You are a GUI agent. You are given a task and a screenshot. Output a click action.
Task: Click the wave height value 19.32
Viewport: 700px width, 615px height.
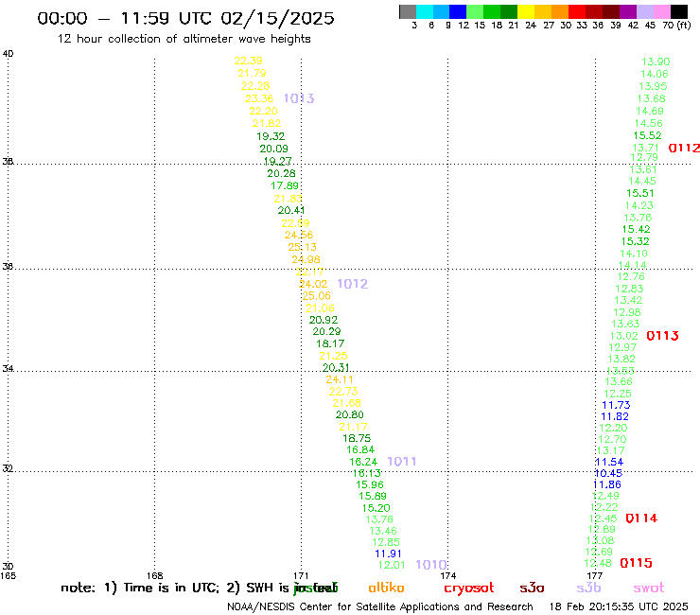[271, 136]
